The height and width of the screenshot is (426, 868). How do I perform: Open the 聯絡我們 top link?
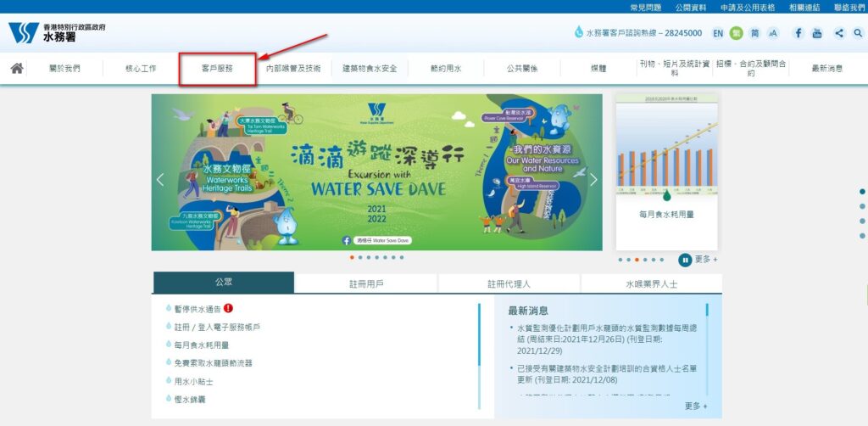coord(850,7)
